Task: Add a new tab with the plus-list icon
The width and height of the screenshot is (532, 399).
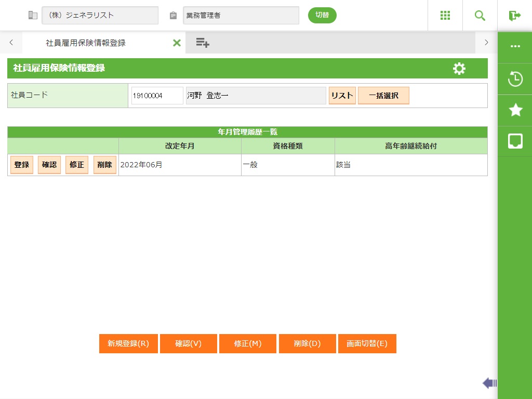Action: click(203, 43)
